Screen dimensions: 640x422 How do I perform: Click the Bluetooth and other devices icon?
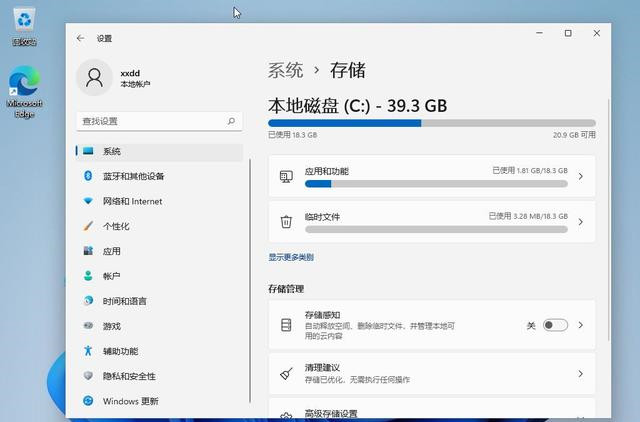pos(88,176)
